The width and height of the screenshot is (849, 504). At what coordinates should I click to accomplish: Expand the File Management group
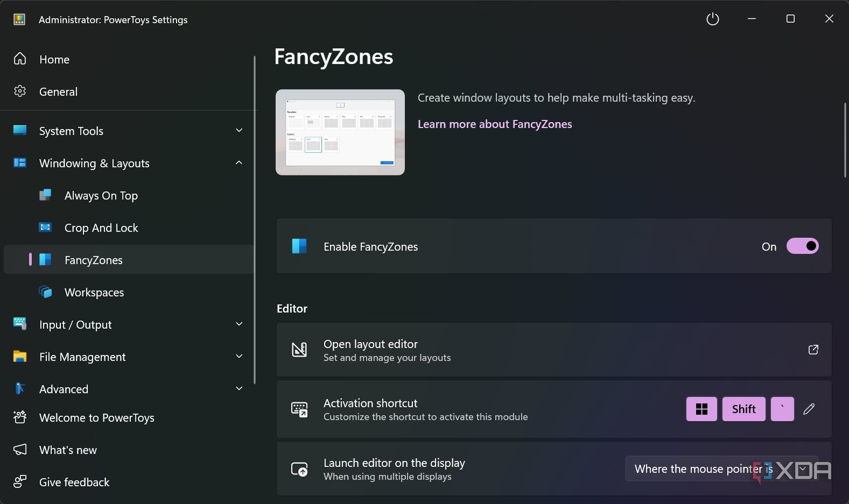tap(239, 357)
